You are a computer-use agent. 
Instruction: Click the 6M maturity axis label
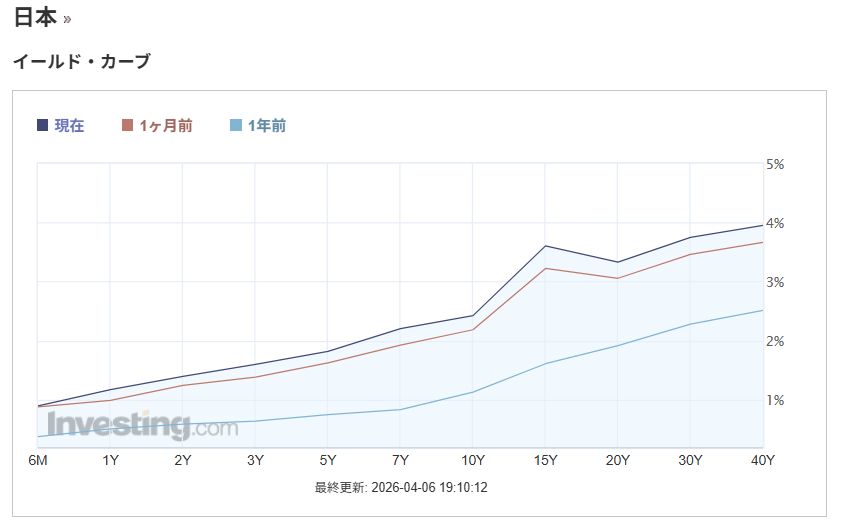[38, 460]
